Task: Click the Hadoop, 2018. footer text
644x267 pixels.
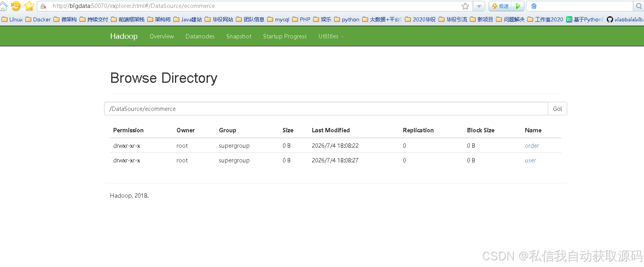Action: pos(129,196)
